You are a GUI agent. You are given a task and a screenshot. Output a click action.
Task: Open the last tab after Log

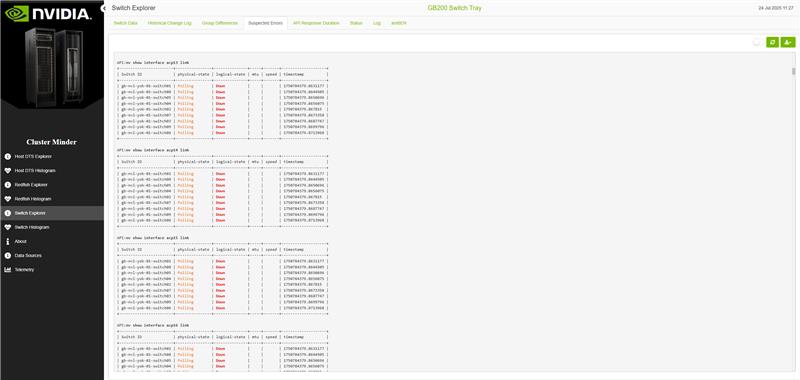pos(398,23)
